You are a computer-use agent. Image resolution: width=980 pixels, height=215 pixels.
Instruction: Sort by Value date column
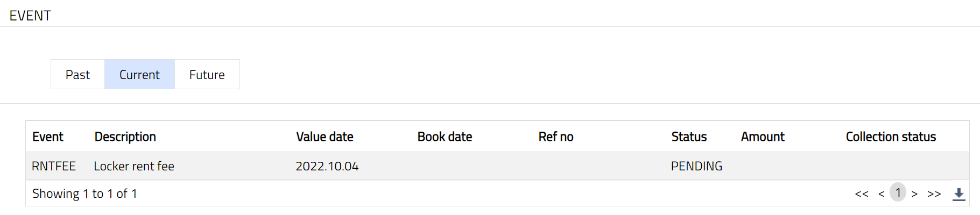click(x=325, y=137)
